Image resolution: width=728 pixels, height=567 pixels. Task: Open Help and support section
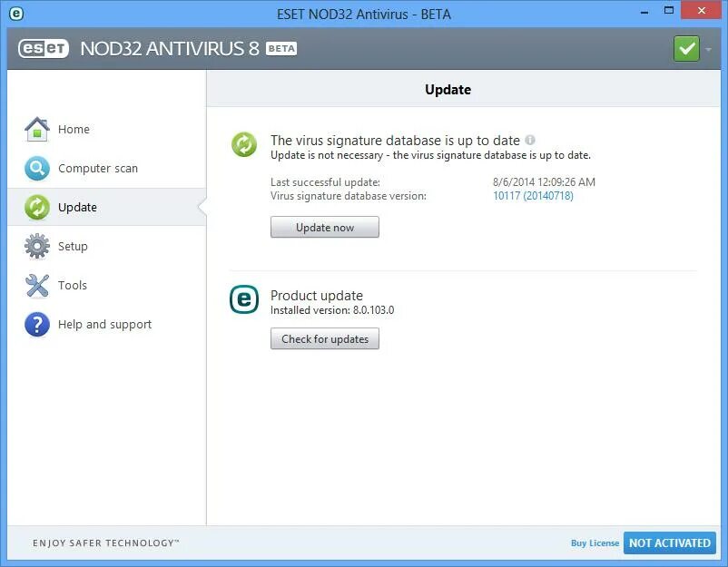[x=107, y=324]
